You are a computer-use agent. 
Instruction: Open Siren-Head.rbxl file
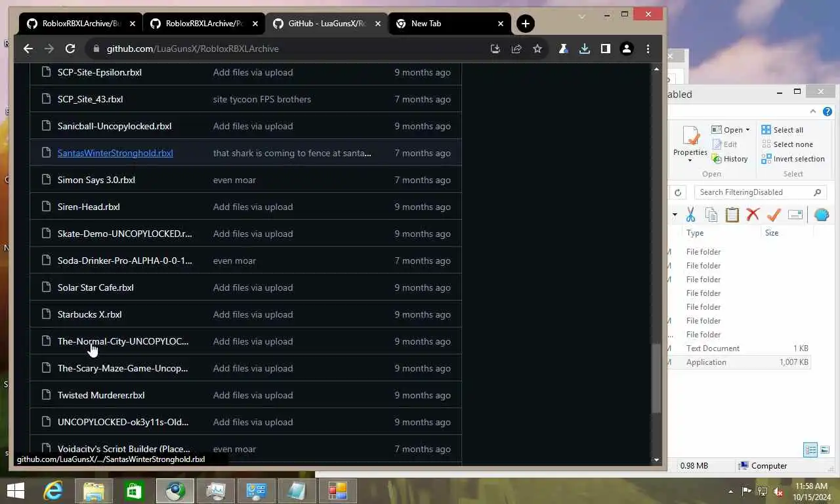pos(89,207)
